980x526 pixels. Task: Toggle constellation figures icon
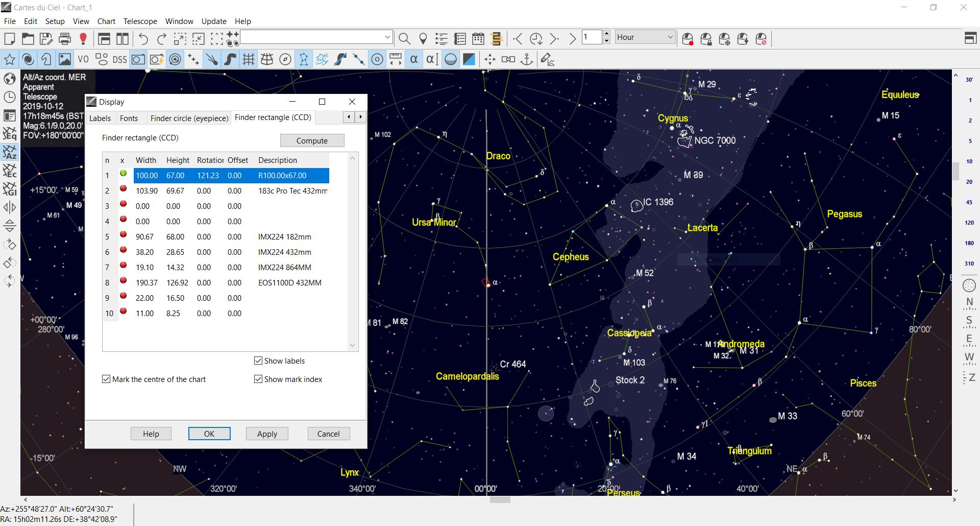coord(304,60)
